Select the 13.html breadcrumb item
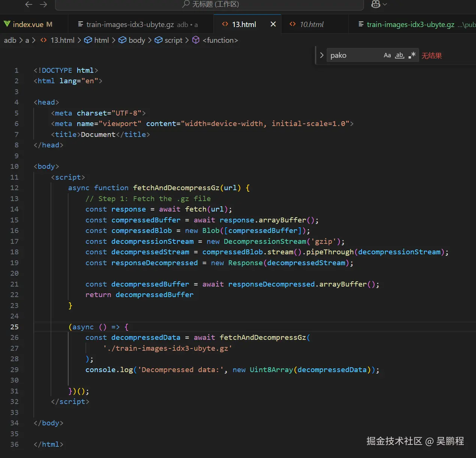476x458 pixels. [62, 40]
